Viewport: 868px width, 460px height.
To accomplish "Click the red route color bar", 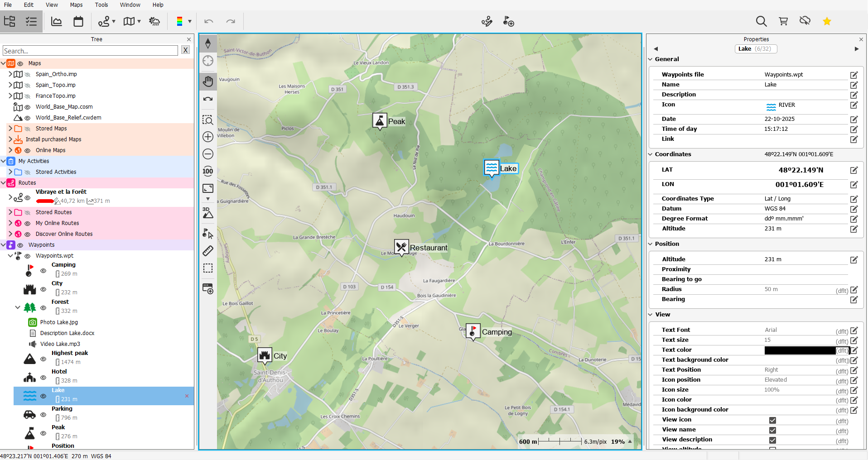I will coord(45,201).
